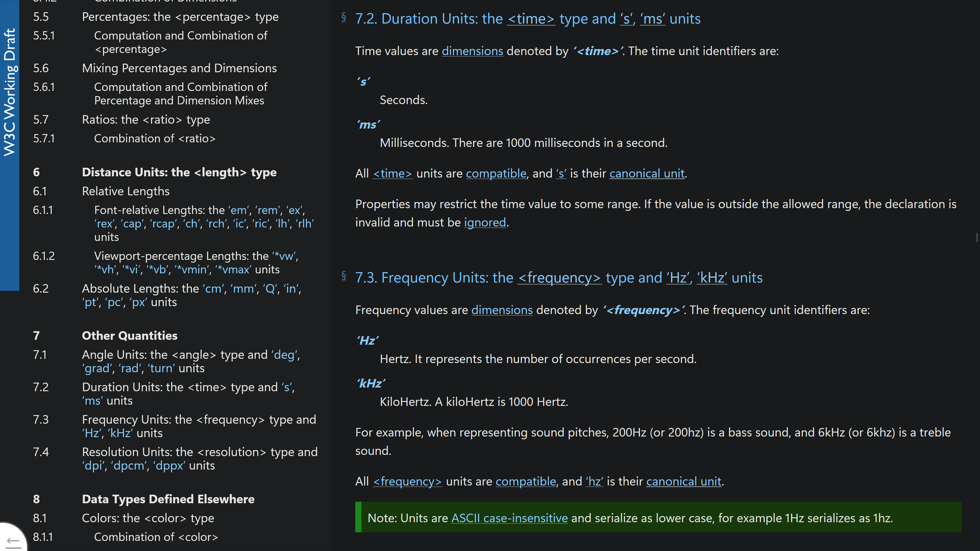This screenshot has width=980, height=551.
Task: Select TOC entry 7.4 Resolution Units
Action: pos(199,459)
